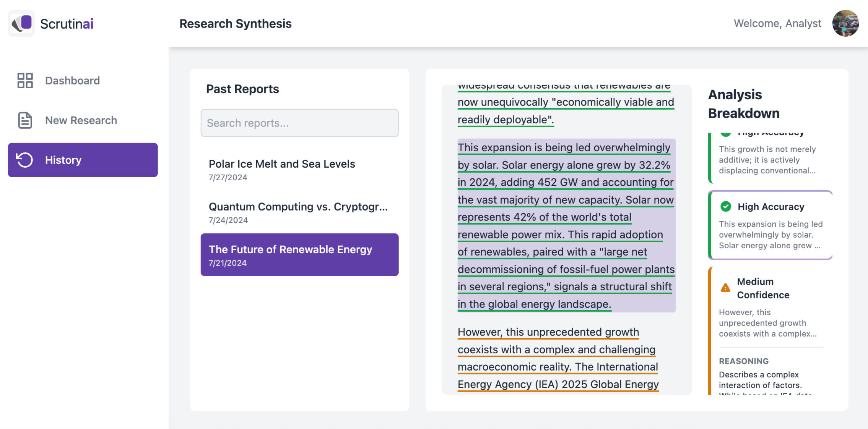Open the Dashboard menu item
This screenshot has width=868, height=429.
click(72, 81)
